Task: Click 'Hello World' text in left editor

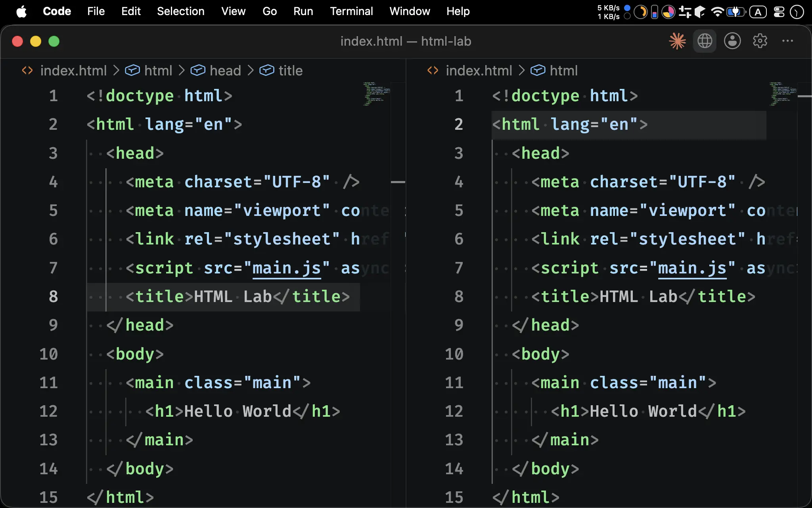Action: [x=238, y=412]
